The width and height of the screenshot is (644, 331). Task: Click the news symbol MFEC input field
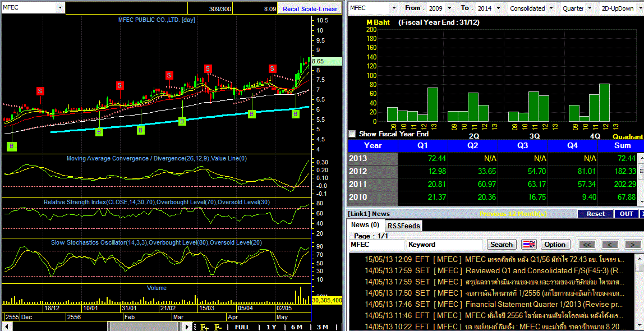pos(377,245)
